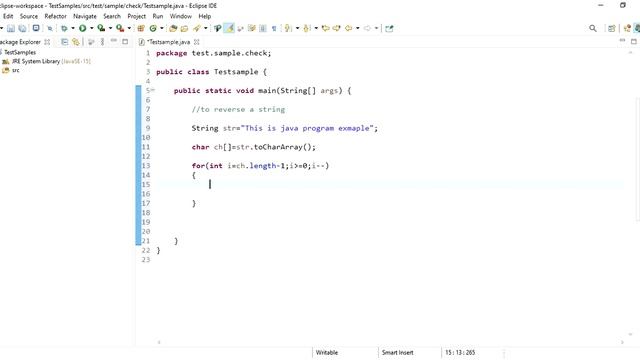The height and width of the screenshot is (360, 640).
Task: Open the Source menu
Action: click(x=29, y=16)
